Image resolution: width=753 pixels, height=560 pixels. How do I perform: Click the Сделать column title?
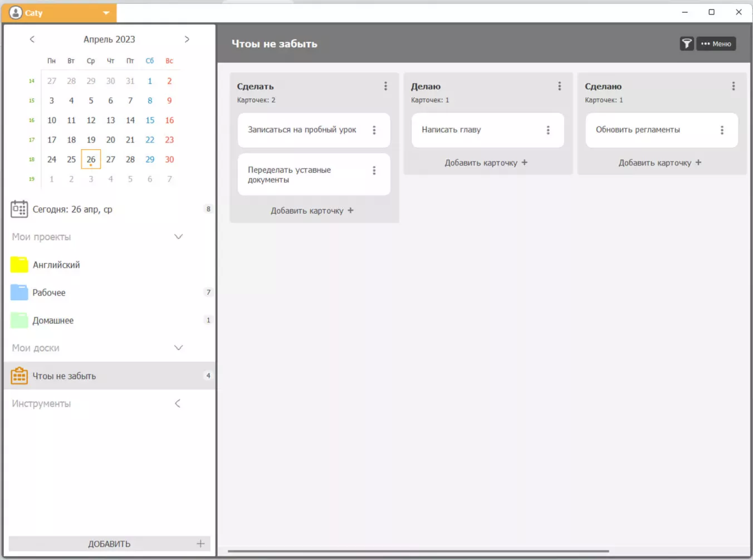point(255,86)
